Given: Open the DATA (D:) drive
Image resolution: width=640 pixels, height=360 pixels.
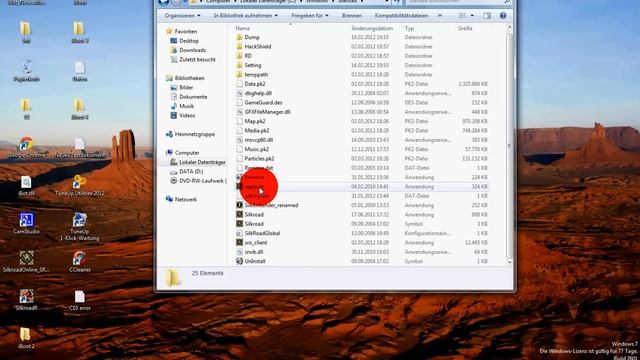Looking at the screenshot, I should 191,171.
